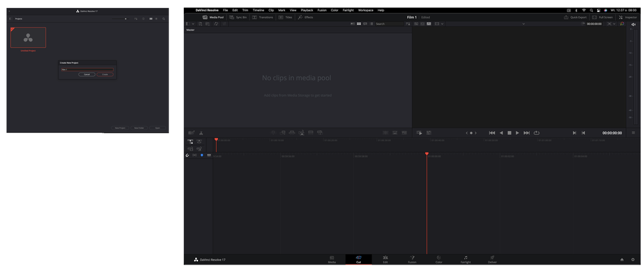Click Create in Create New Project dialog

pos(105,75)
